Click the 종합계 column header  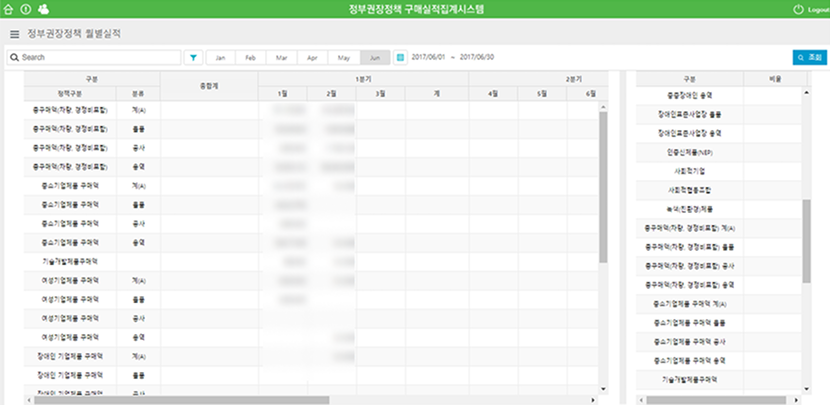coord(209,86)
